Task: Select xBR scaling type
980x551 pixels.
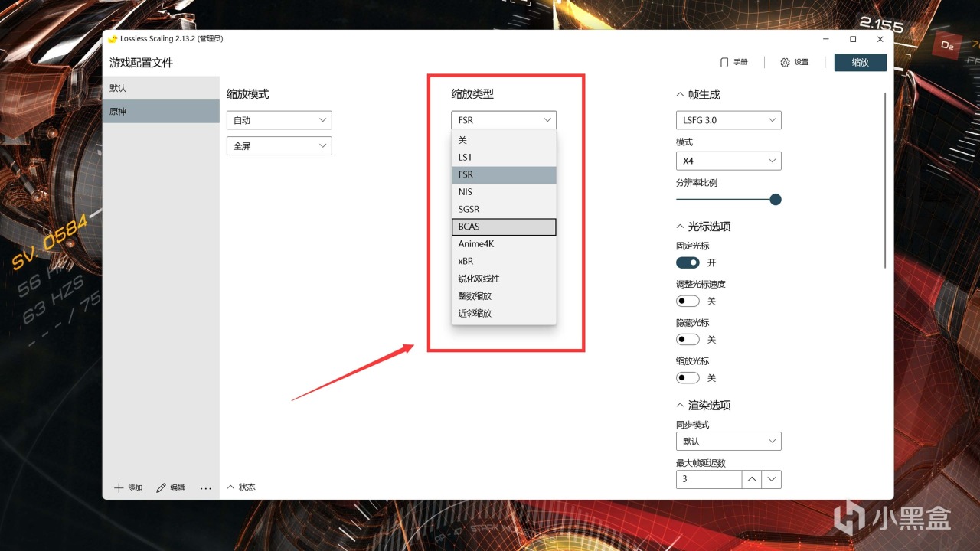Action: tap(504, 262)
